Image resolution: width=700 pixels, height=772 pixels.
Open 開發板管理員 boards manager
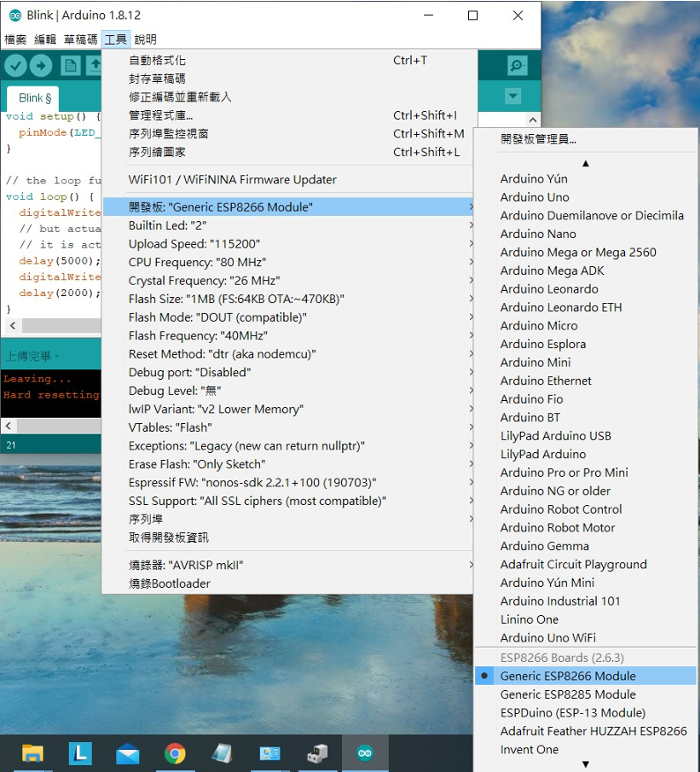[x=585, y=139]
